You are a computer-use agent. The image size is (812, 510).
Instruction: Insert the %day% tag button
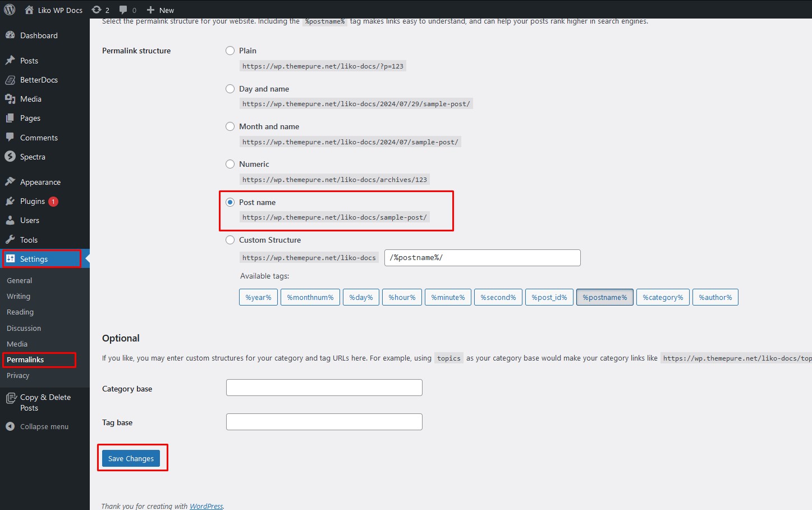pyautogui.click(x=361, y=297)
